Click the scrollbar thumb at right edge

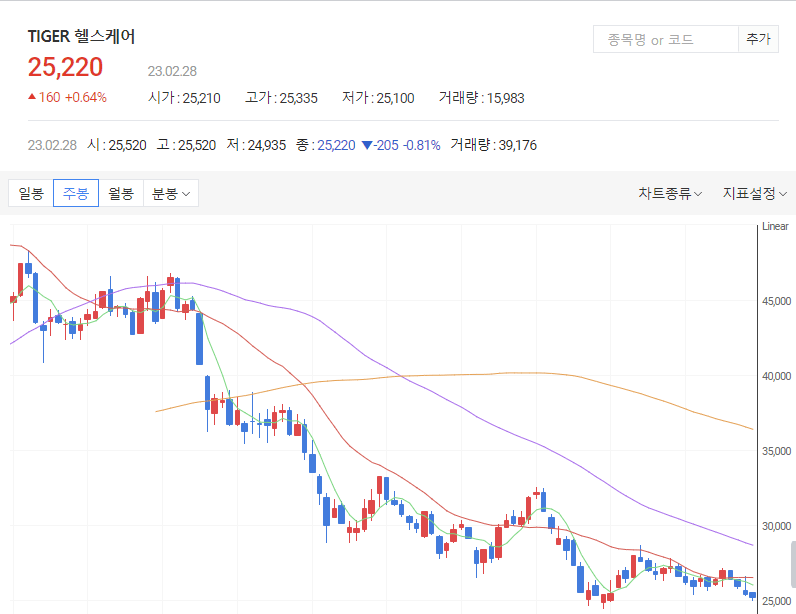pyautogui.click(x=793, y=564)
